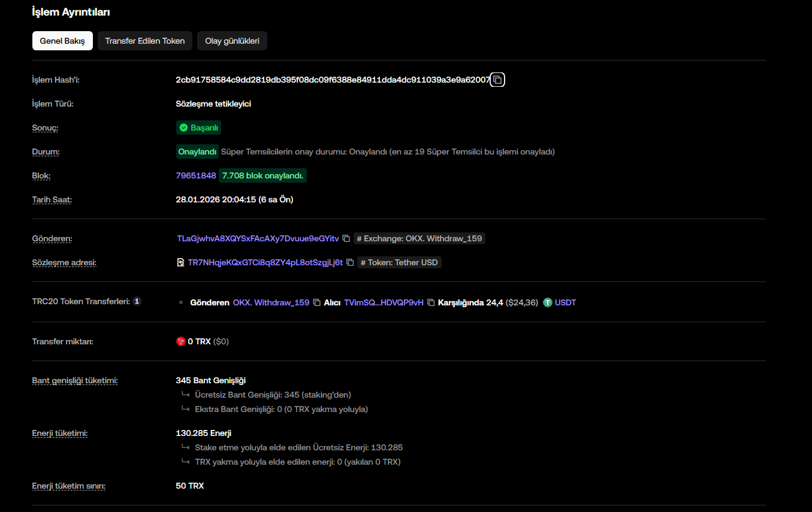Open sender address TLaGjwhvA8XQYSxFAcAXy7Dvuue9eGYitv
This screenshot has width=812, height=512.
click(258, 238)
